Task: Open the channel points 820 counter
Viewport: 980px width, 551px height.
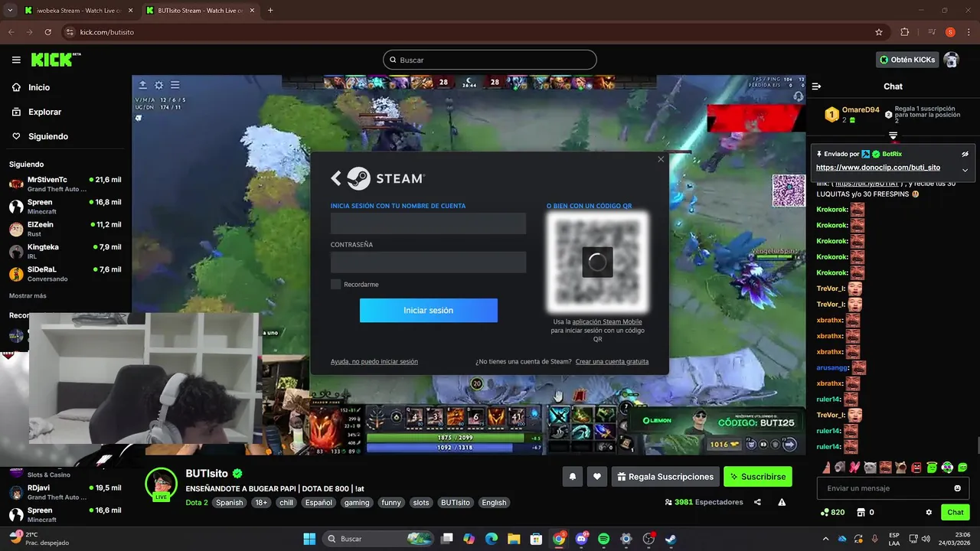Action: click(x=832, y=512)
